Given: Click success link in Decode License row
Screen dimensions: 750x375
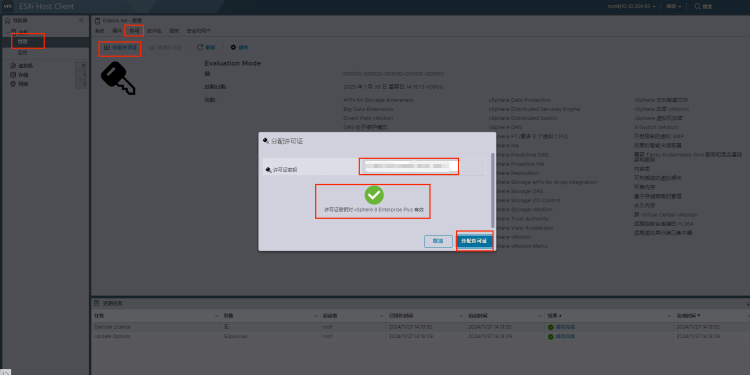Looking at the screenshot, I should (x=565, y=327).
